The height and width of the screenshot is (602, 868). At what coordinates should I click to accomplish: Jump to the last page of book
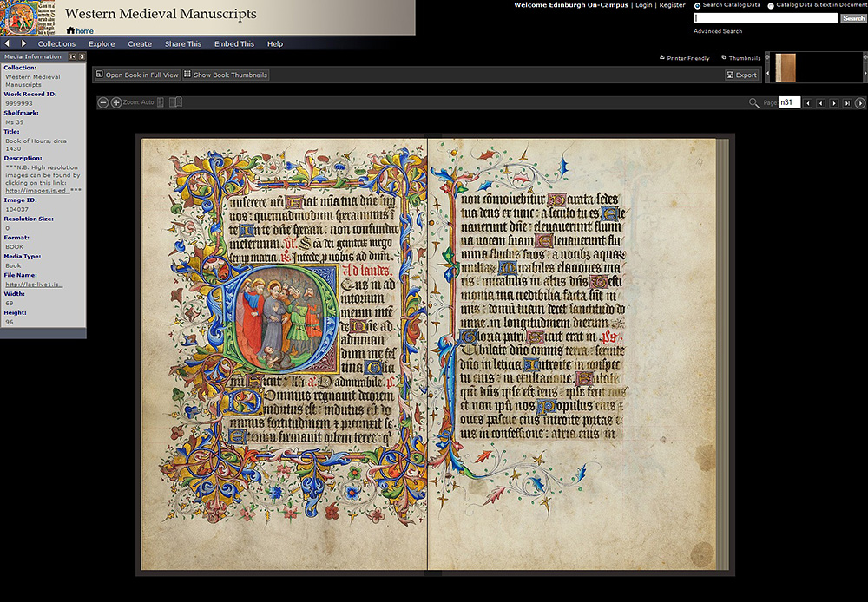click(x=847, y=103)
